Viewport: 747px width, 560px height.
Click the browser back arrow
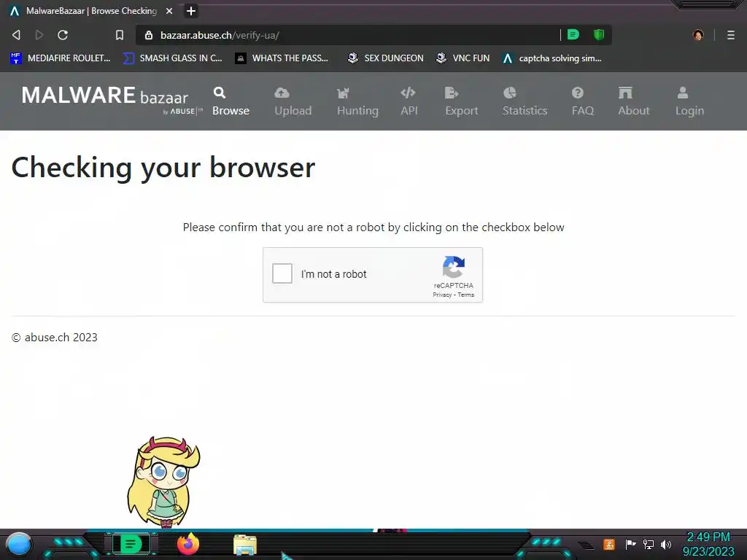click(16, 35)
